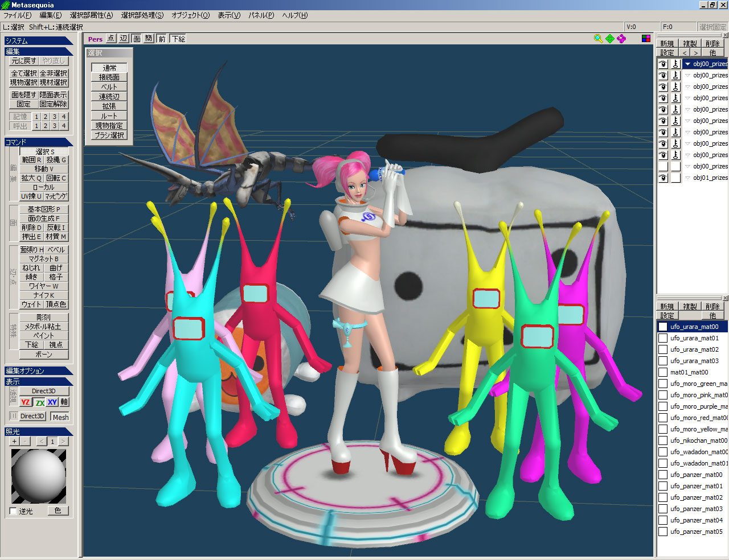729x560 pixels.
Task: Select the YZ axis constraint button
Action: click(x=26, y=402)
